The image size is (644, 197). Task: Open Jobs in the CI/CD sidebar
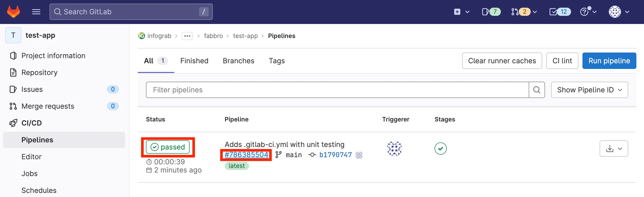click(30, 174)
